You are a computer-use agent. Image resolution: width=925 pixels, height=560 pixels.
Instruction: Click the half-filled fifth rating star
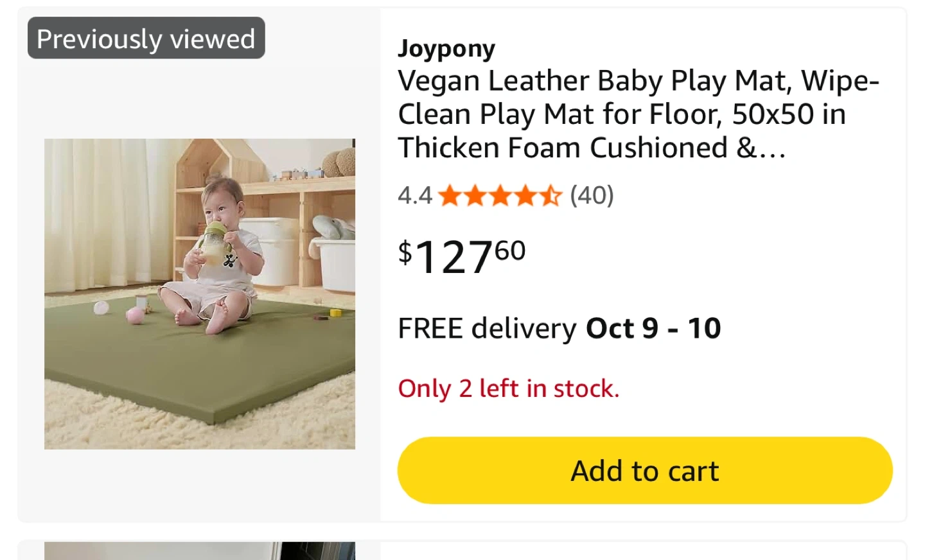[x=551, y=195]
